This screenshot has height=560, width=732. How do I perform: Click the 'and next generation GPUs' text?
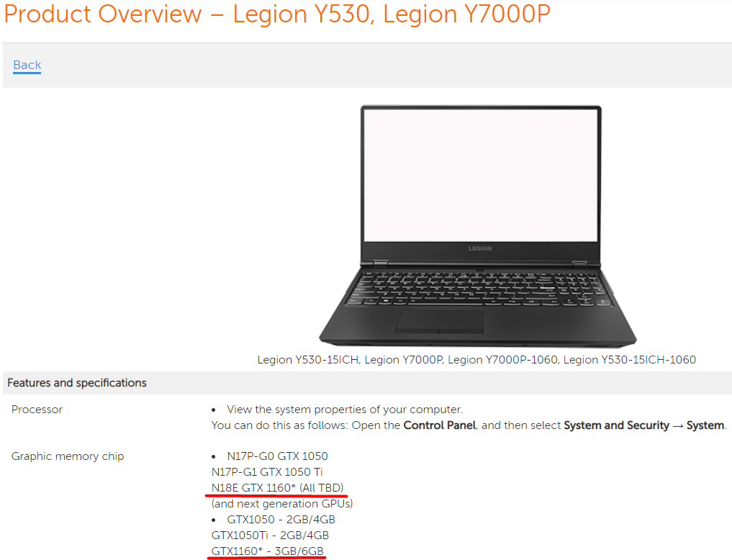click(282, 504)
